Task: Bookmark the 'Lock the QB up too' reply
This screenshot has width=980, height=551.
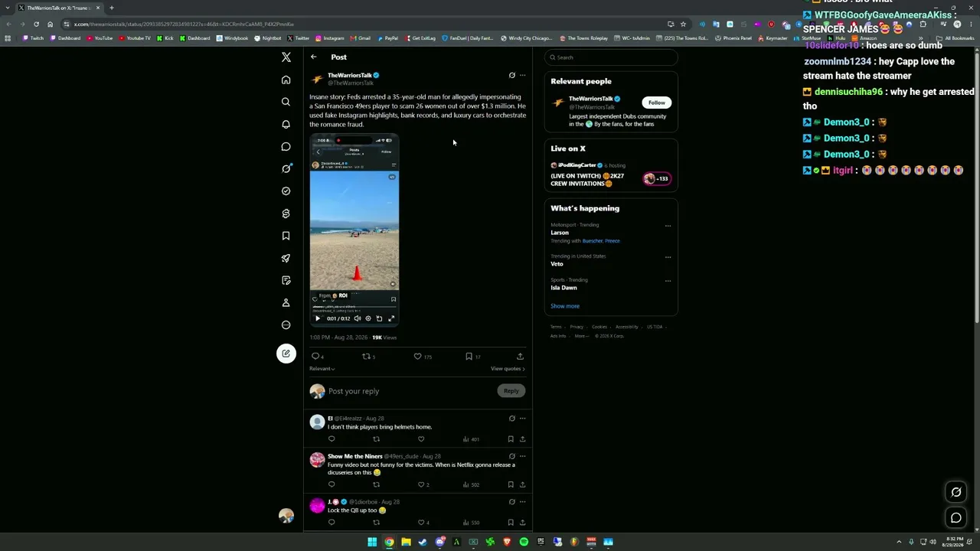Action: (x=511, y=523)
